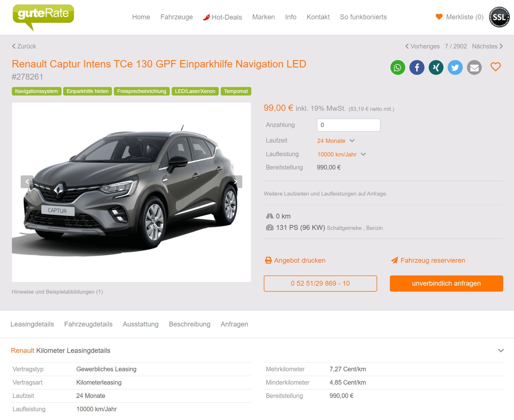The height and width of the screenshot is (420, 514).
Task: Click the printer icon beside Angebot drucken
Action: point(268,260)
